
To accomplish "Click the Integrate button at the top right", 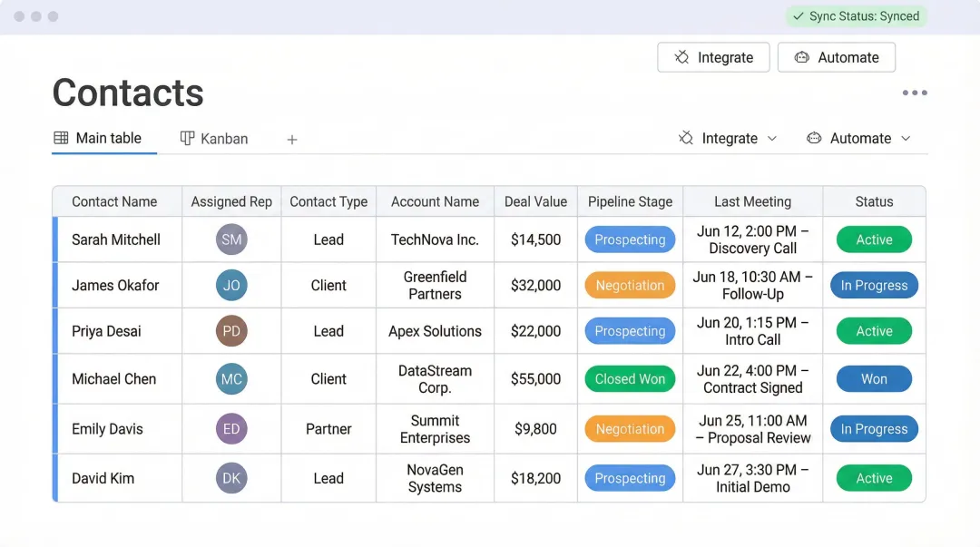I will pos(713,57).
